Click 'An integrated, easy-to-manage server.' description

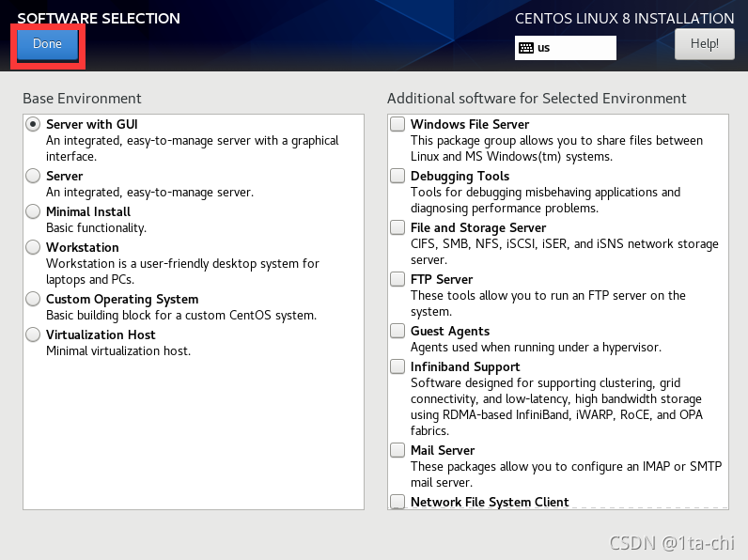(149, 193)
